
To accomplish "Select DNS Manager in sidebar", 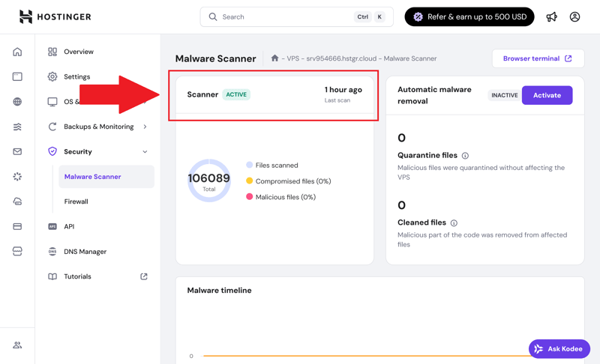I will coord(85,252).
